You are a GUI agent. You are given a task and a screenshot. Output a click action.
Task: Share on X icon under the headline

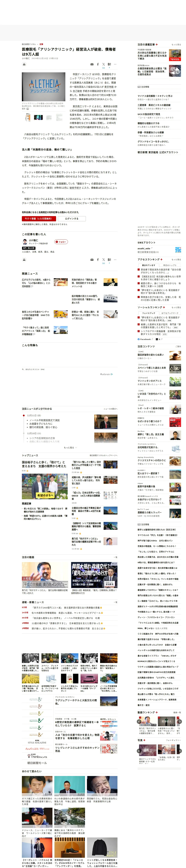point(104,64)
